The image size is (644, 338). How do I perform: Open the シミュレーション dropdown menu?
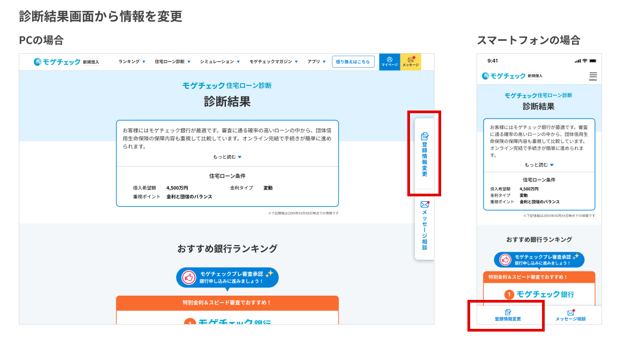[x=219, y=62]
